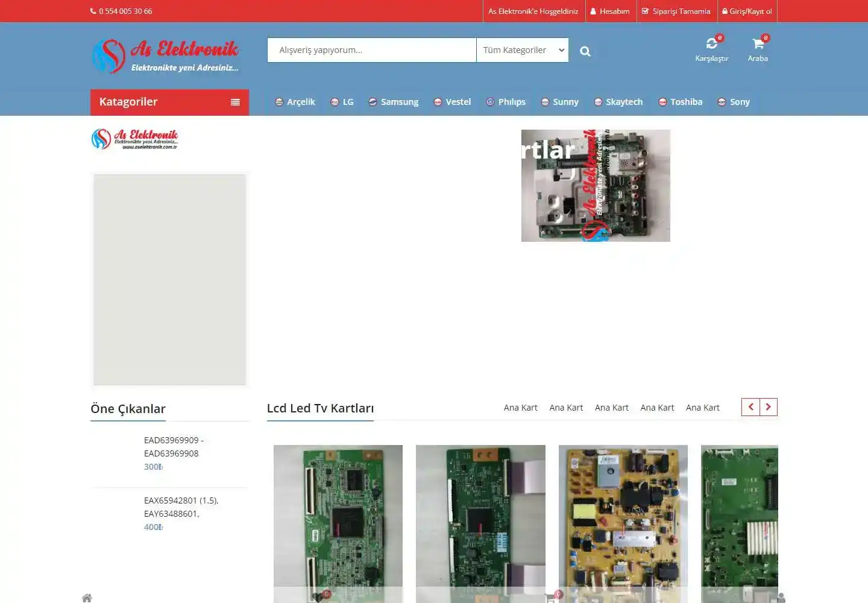Open the Philips brand menu
868x603 pixels.
506,102
